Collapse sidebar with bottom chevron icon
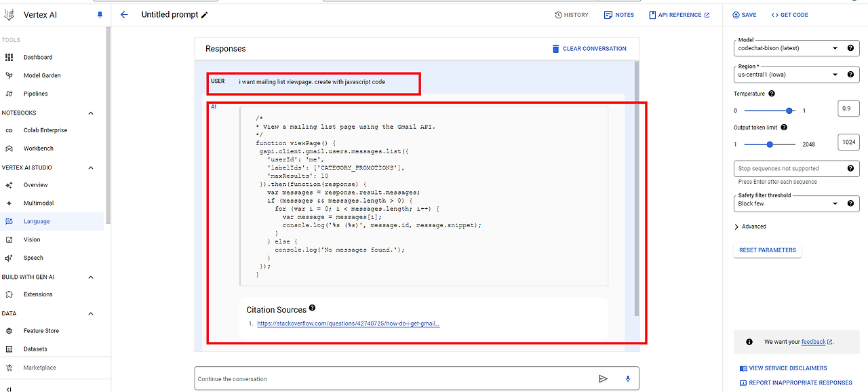 click(9, 389)
